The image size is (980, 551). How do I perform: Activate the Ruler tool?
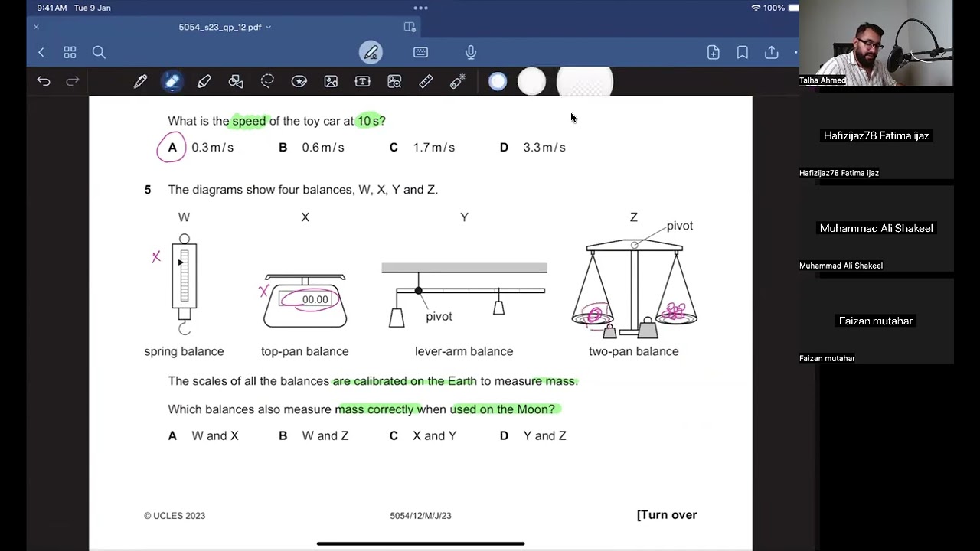(x=426, y=81)
